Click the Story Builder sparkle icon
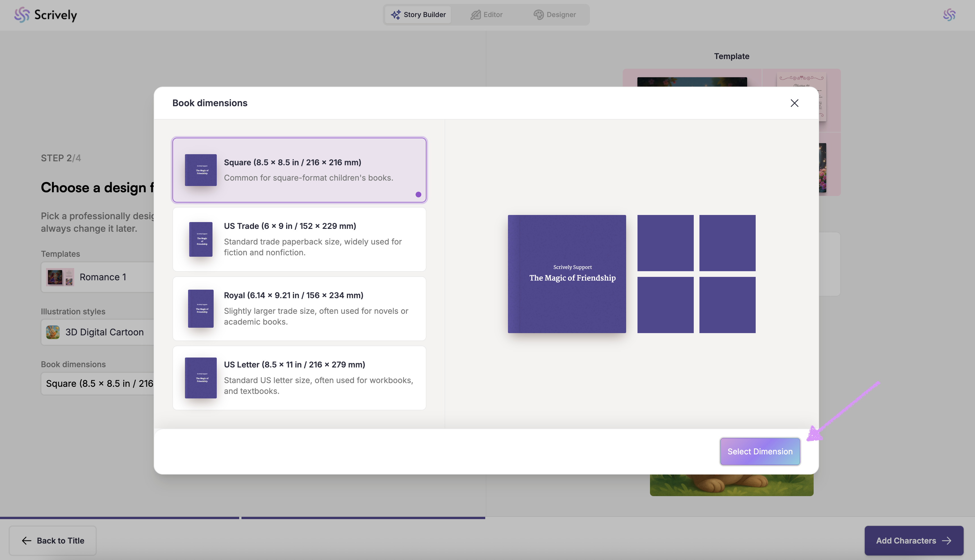975x560 pixels. pos(395,14)
